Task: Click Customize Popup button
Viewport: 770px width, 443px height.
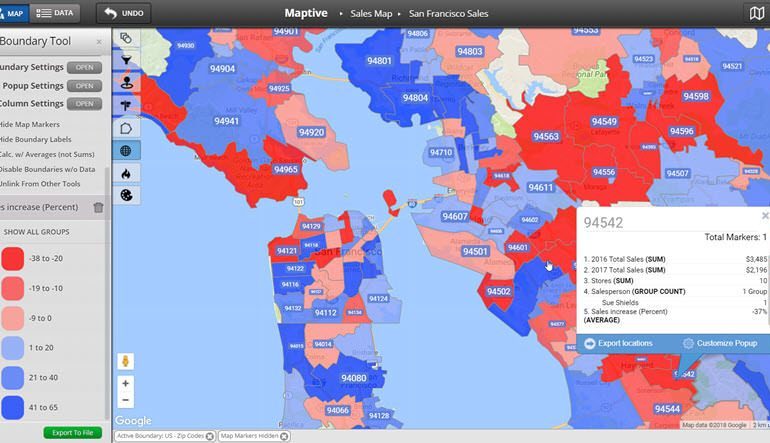Action: coord(727,343)
